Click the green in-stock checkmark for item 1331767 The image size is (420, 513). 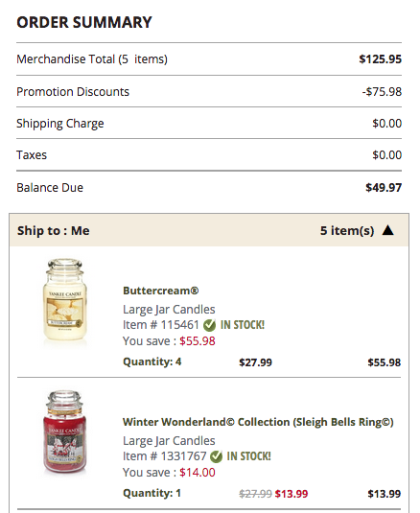pyautogui.click(x=216, y=456)
